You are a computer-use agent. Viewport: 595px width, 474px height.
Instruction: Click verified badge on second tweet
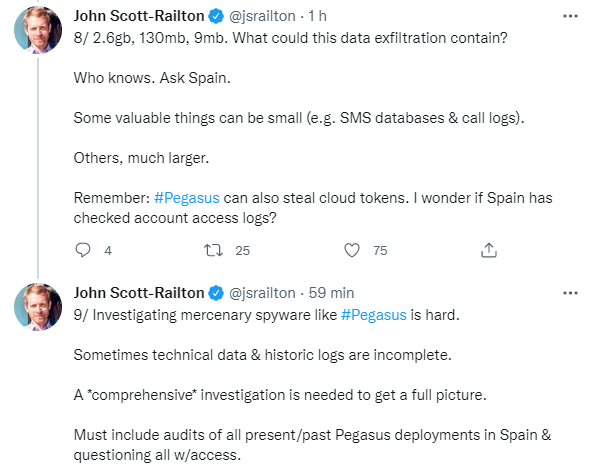pyautogui.click(x=217, y=293)
